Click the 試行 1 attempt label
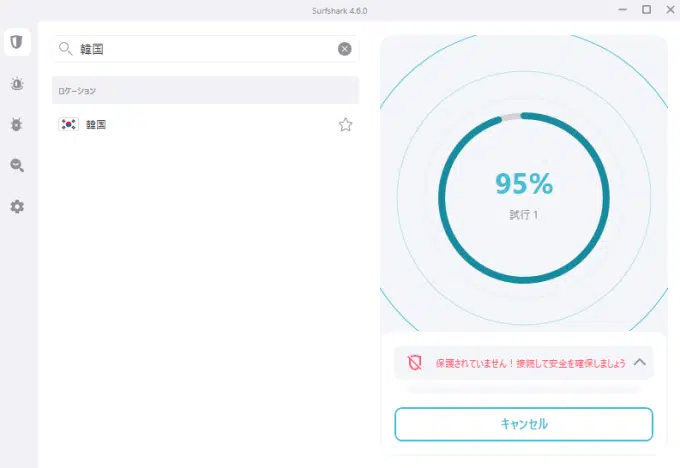Screen dimensions: 680x468 point(523,215)
